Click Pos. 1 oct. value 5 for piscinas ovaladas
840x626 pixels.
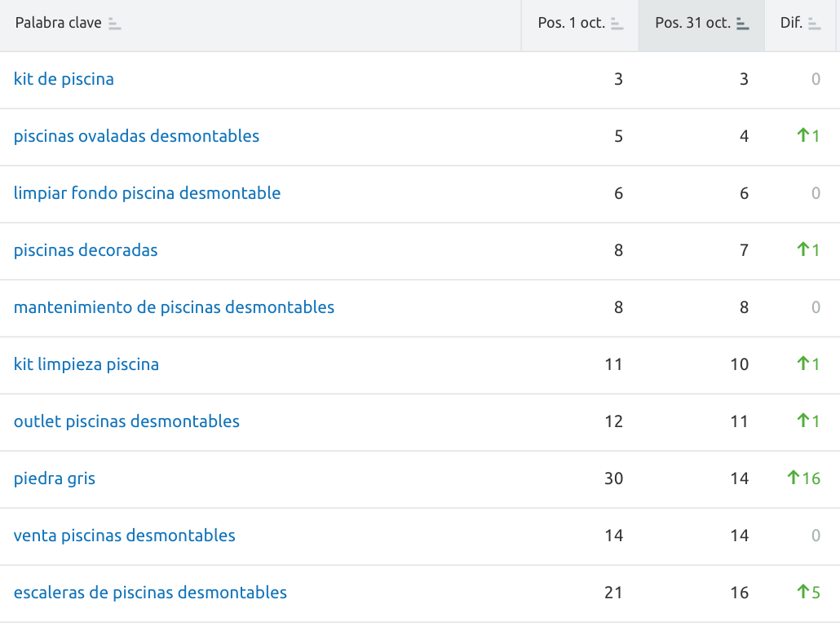[x=619, y=136]
